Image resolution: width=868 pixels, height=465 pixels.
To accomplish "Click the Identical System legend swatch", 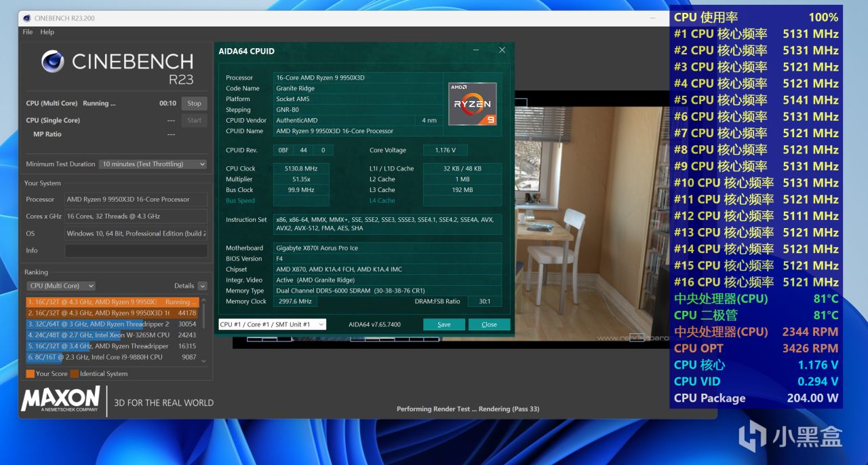I will coord(74,373).
